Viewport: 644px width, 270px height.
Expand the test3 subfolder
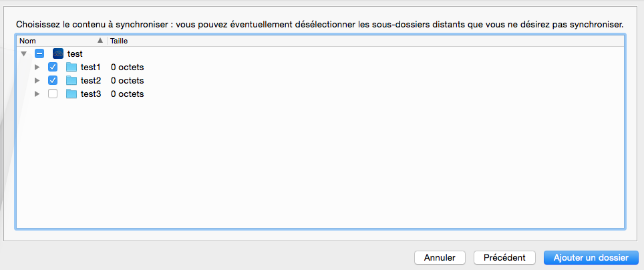click(x=37, y=94)
